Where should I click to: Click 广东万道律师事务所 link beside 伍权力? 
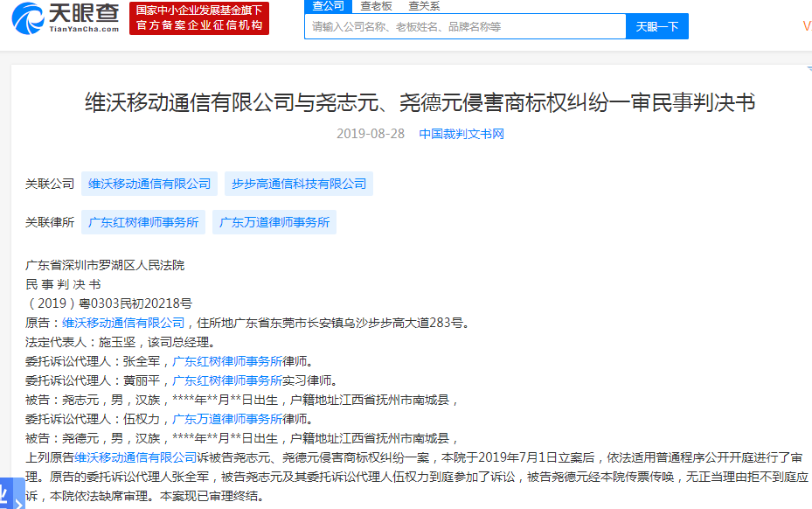(x=227, y=419)
